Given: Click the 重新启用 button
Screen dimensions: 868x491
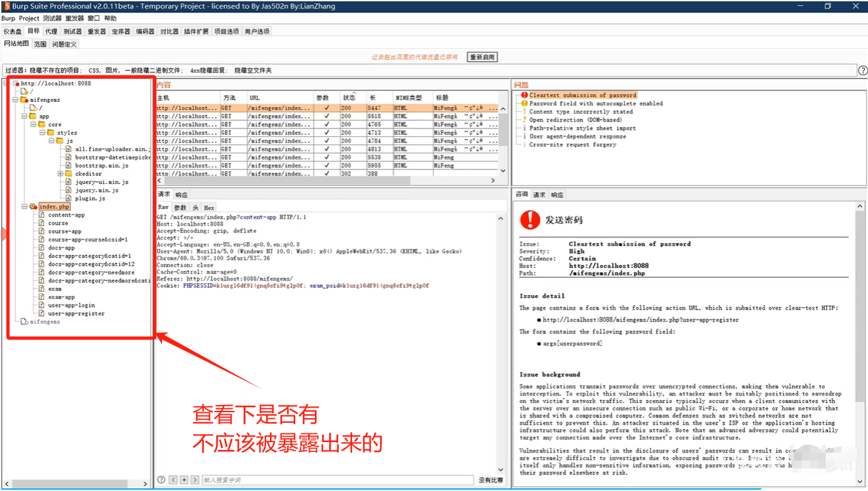Looking at the screenshot, I should pos(482,57).
